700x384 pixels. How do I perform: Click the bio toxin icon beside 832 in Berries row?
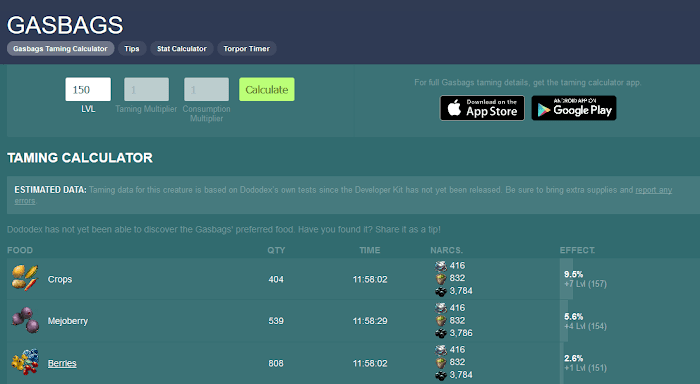click(x=441, y=362)
